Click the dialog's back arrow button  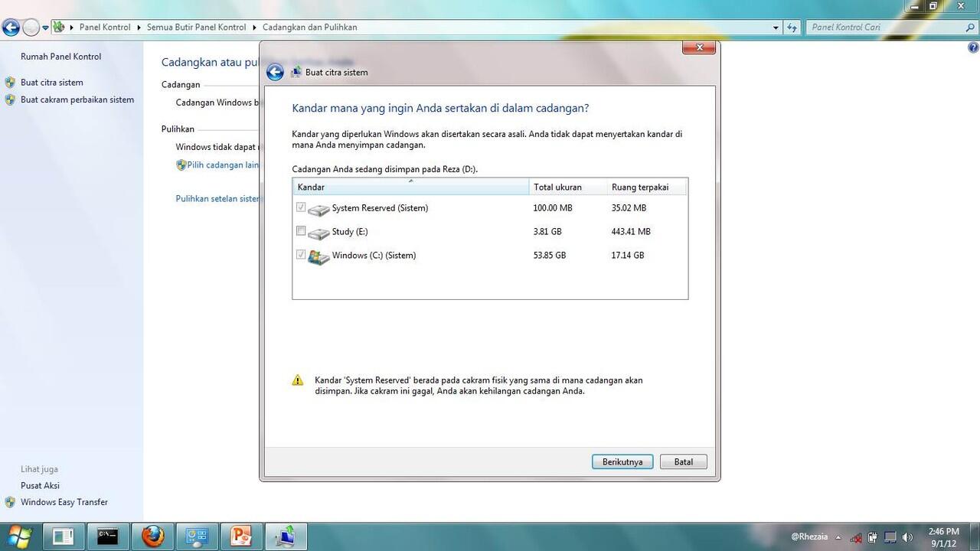point(275,73)
